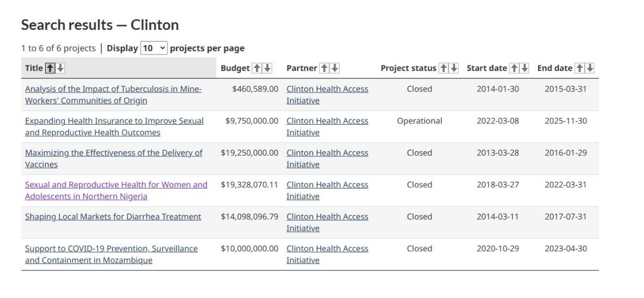The image size is (644, 298).
Task: Sort End date ascending arrow
Action: pos(579,68)
